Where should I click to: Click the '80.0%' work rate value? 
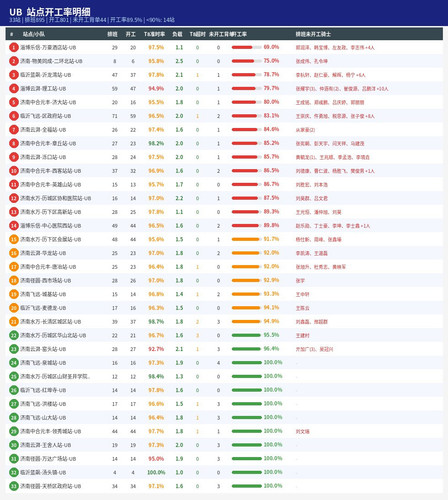point(271,102)
